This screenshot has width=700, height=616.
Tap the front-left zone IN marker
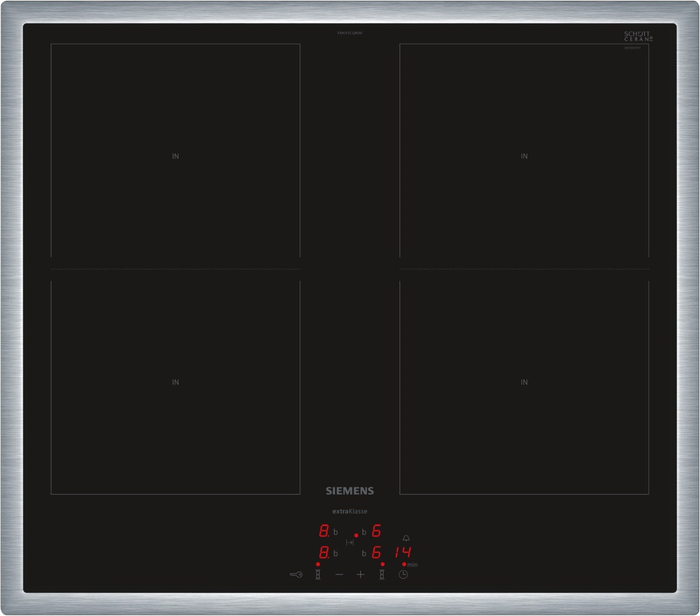pos(175,382)
